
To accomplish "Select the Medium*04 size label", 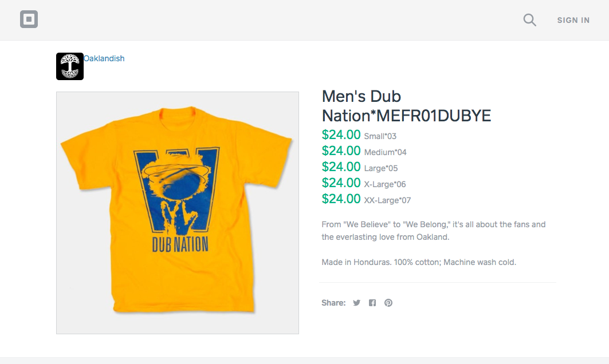I will [x=385, y=152].
